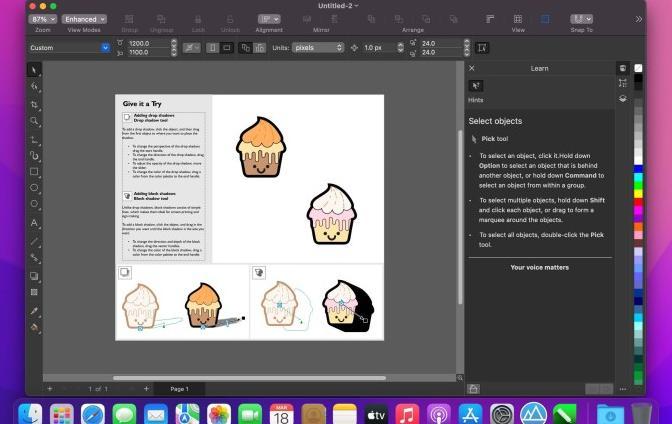Check the Adding drop shadows checkbox
Viewport: 672px width, 424px height.
click(127, 117)
